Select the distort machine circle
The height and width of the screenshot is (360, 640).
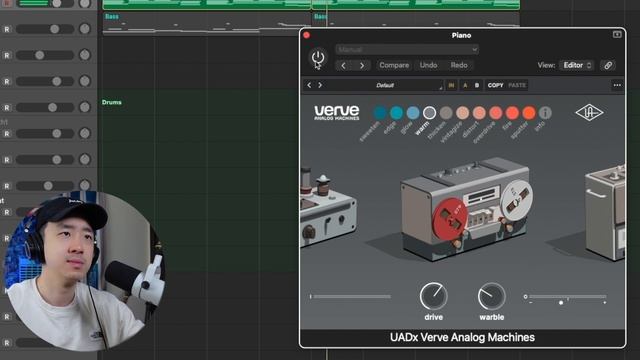(x=479, y=113)
